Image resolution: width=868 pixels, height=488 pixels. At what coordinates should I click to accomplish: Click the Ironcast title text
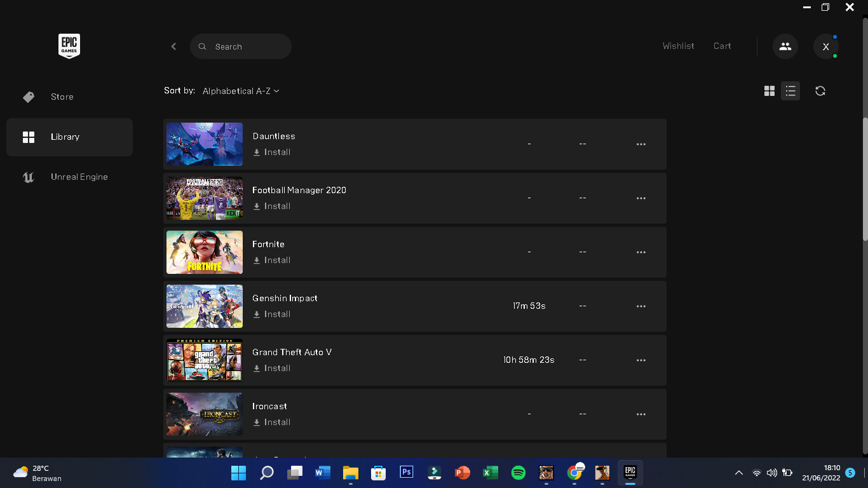(269, 406)
